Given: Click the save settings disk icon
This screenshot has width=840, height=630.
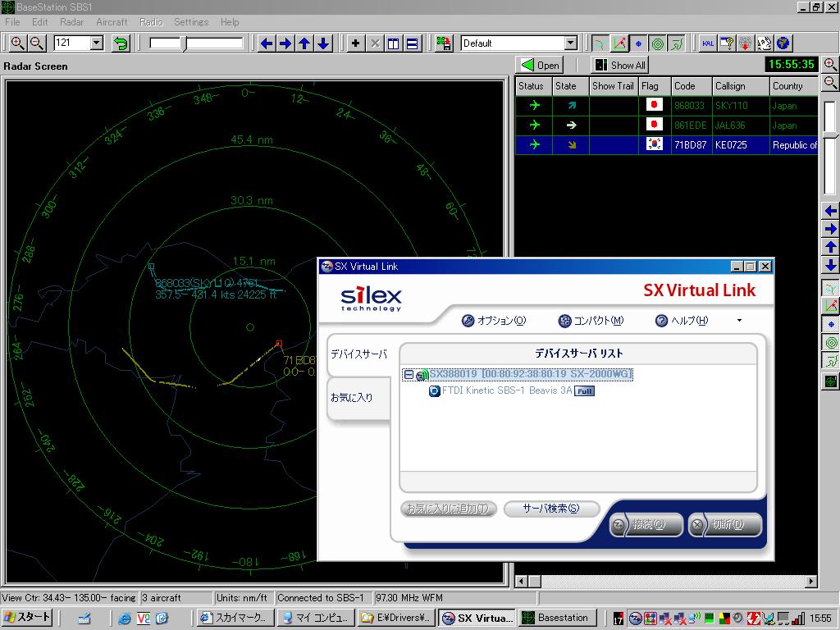Looking at the screenshot, I should tap(444, 43).
